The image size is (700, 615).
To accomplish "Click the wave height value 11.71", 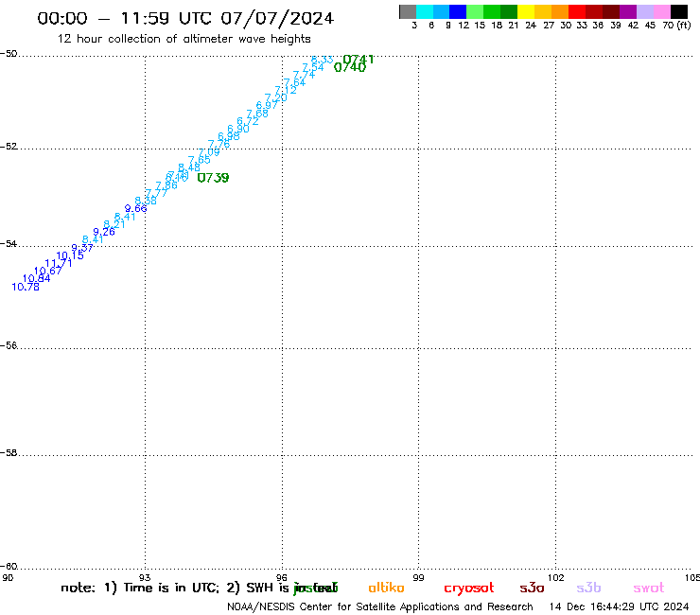I will tap(59, 263).
